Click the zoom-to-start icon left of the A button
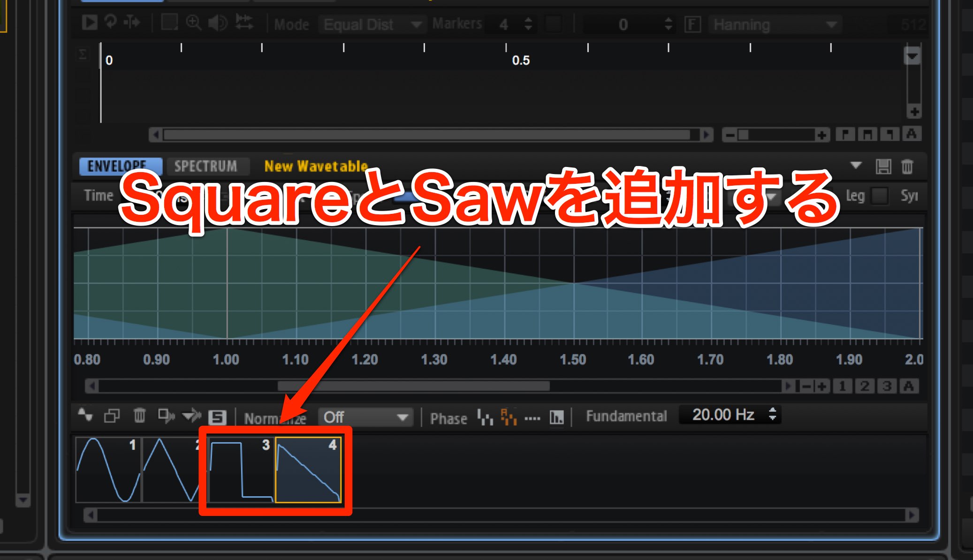The width and height of the screenshot is (973, 560). [845, 135]
